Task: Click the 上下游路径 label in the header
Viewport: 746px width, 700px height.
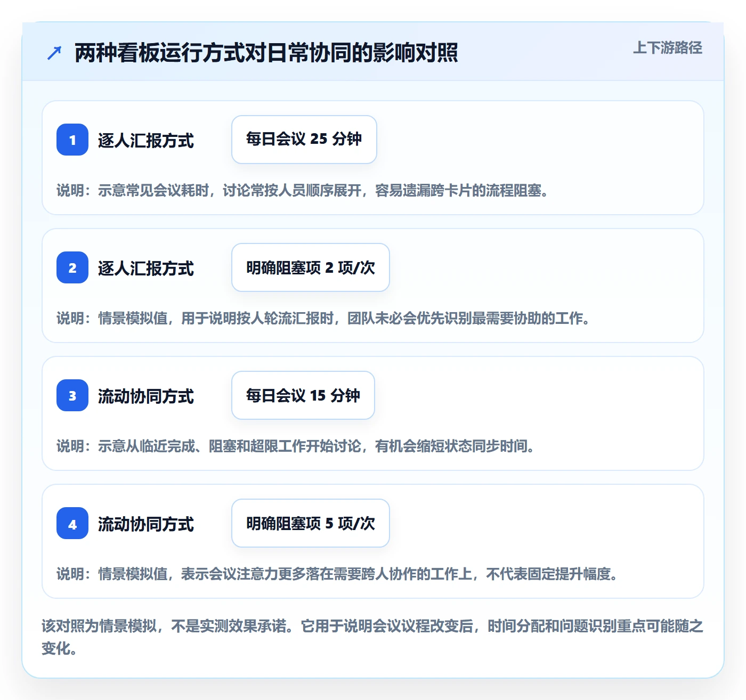Action: click(668, 48)
